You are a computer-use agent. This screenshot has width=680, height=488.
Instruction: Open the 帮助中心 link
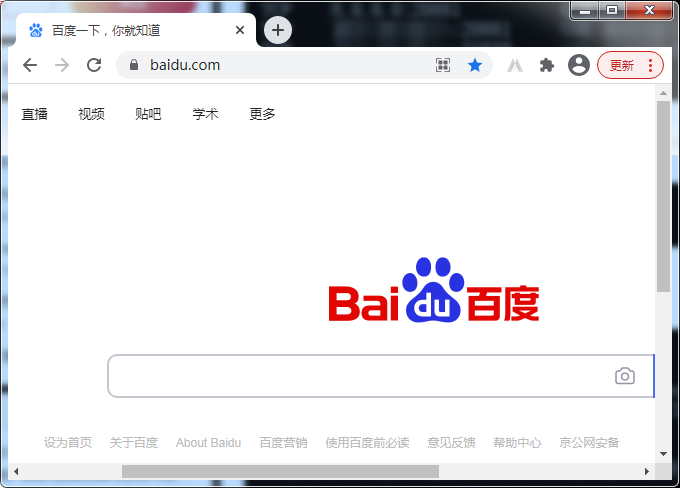(x=517, y=442)
